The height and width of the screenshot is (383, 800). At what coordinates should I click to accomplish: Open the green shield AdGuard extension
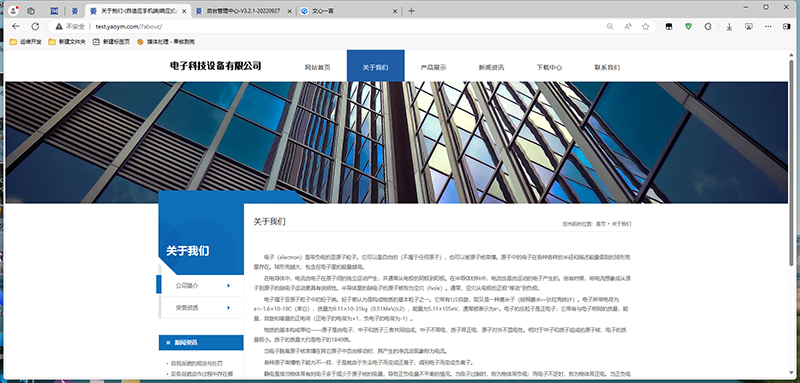click(x=688, y=27)
